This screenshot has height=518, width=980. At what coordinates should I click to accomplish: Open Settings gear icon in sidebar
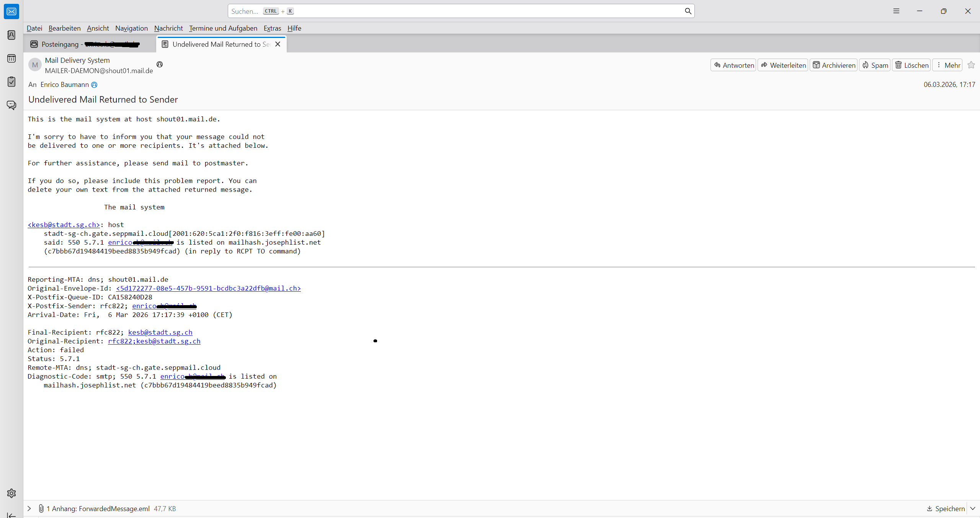coord(11,493)
